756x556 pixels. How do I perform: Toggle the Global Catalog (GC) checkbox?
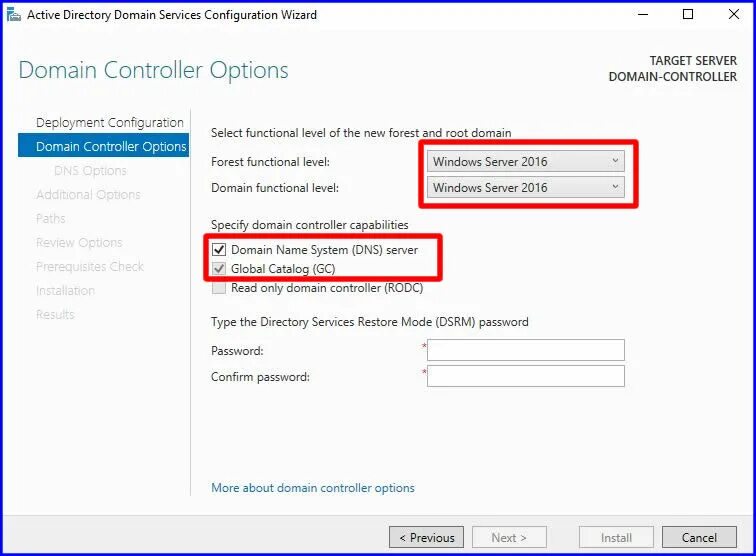[219, 269]
